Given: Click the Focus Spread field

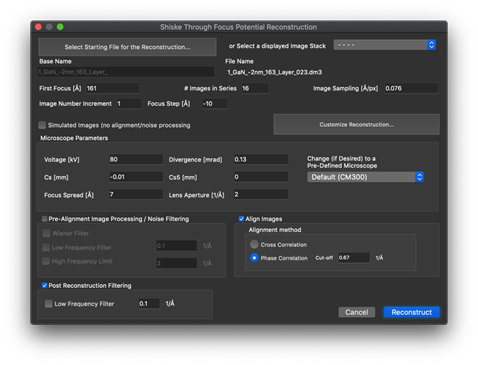Looking at the screenshot, I should click(x=136, y=194).
